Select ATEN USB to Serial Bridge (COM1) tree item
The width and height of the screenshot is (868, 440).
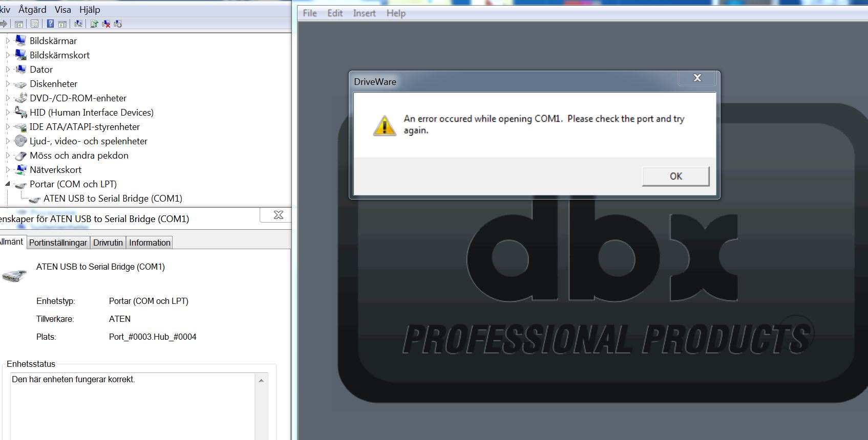pos(113,199)
